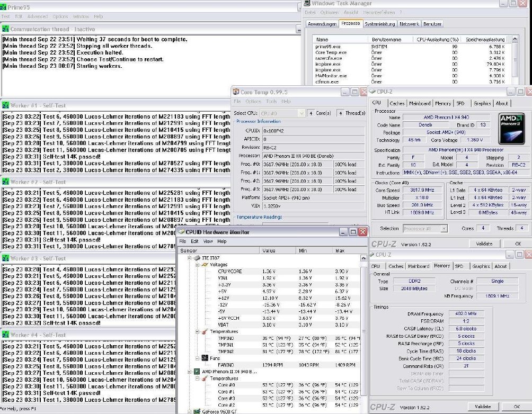Open the Graphics tab in lower CPU-Z
532x414 pixels.
(481, 266)
